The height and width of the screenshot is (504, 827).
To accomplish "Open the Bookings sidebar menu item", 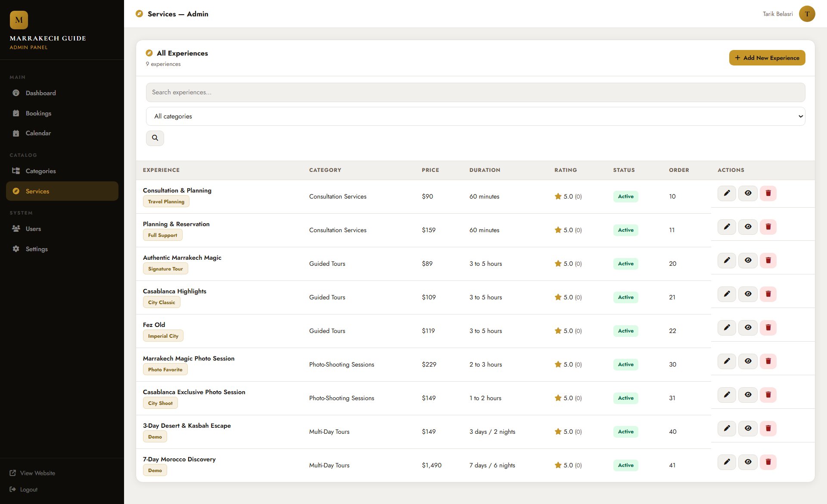I will (38, 113).
